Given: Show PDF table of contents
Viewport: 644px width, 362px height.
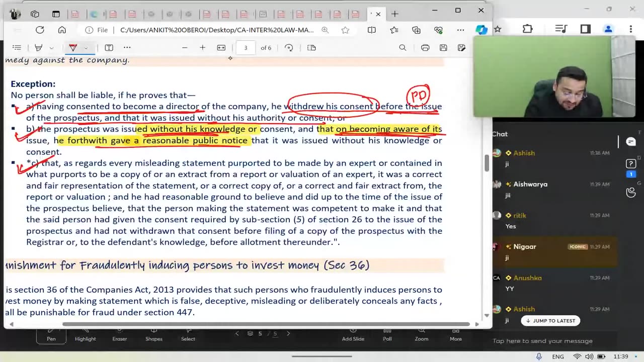Looking at the screenshot, I should pos(17,48).
